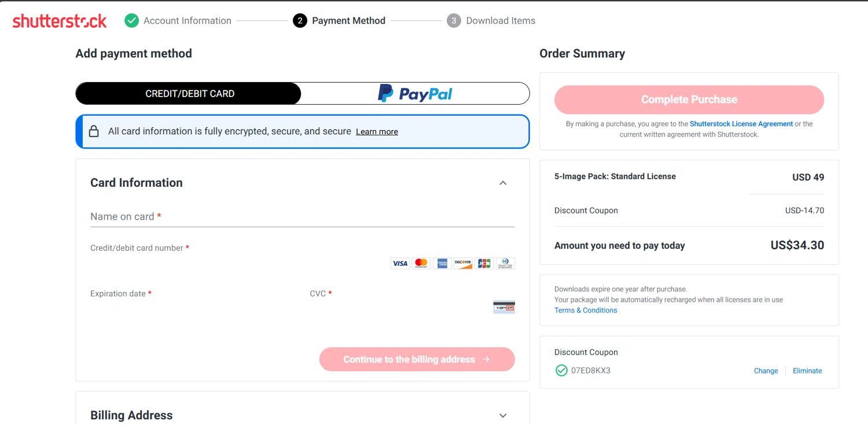Click the Discover card icon
This screenshot has height=425, width=868.
(463, 264)
